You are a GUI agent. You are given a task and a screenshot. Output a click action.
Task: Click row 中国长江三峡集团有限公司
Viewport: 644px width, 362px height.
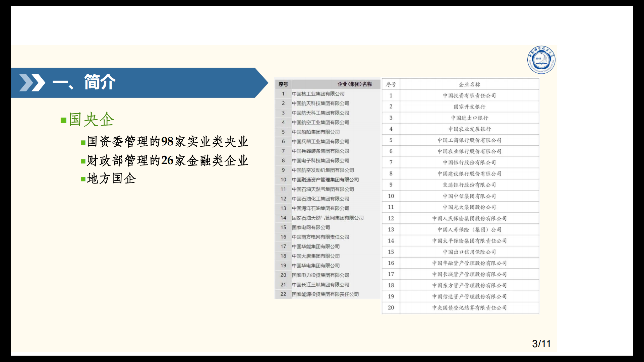(320, 285)
